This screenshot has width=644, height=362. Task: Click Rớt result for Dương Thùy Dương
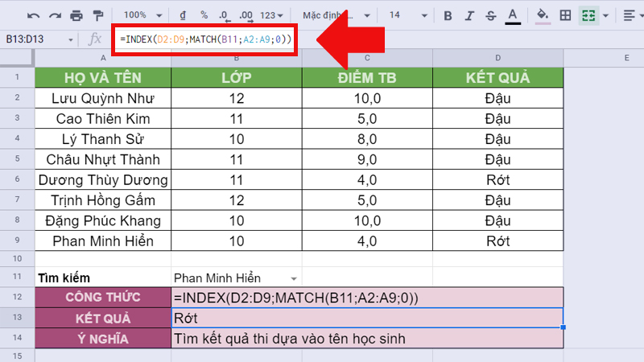click(x=497, y=179)
